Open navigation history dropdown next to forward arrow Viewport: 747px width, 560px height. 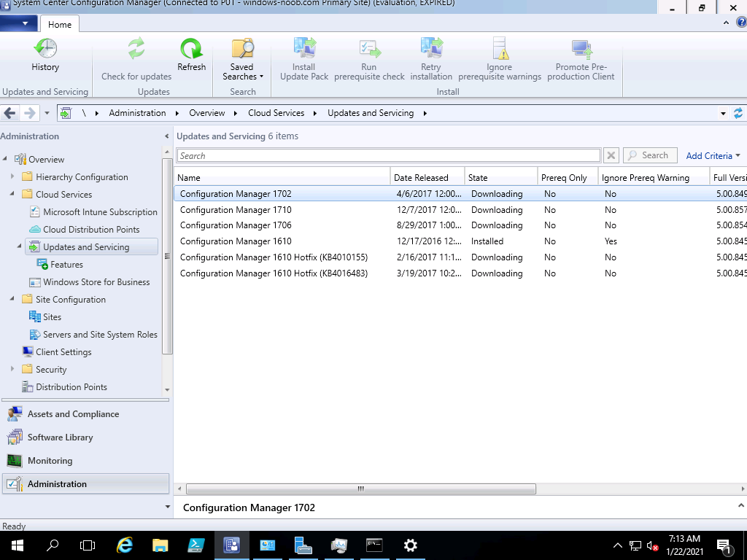[x=47, y=113]
